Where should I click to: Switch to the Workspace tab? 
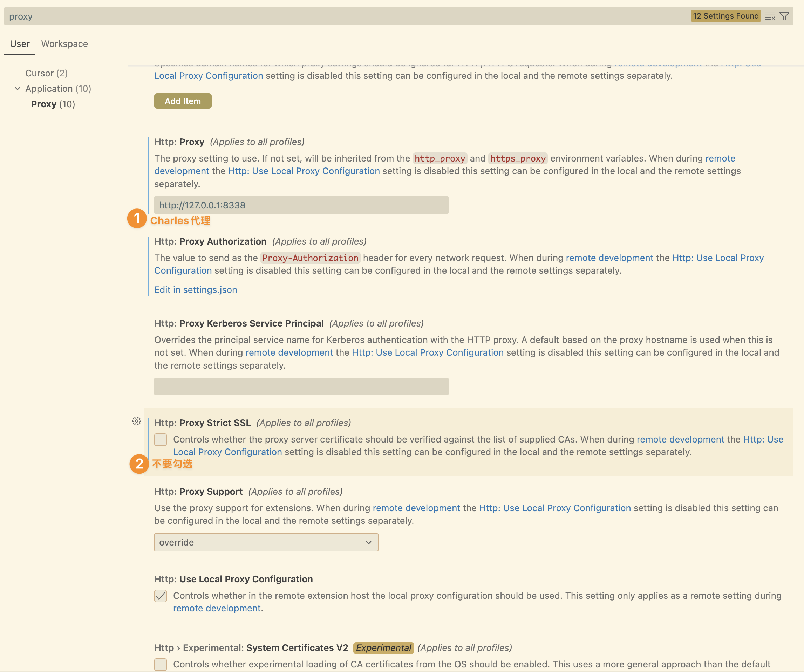pos(64,44)
